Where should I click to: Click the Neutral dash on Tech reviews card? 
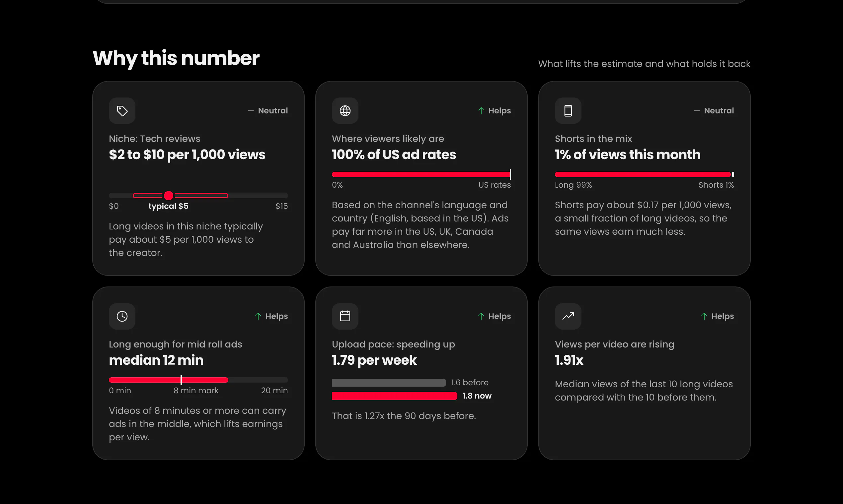tap(251, 111)
